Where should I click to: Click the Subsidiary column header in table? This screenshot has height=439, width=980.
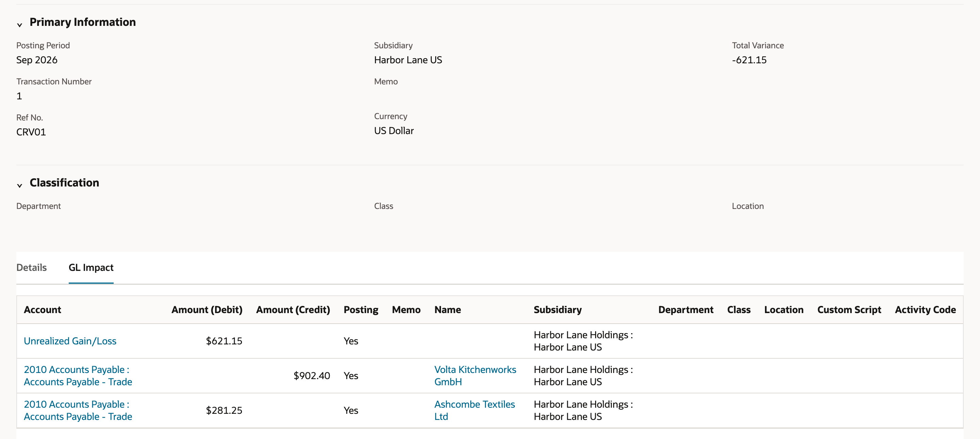click(558, 310)
